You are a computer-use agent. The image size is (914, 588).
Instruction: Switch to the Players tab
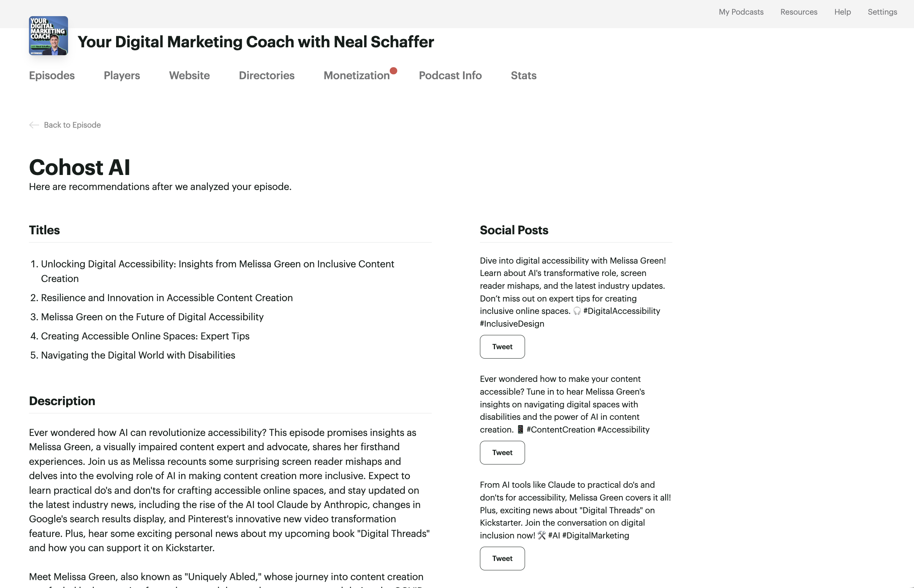[122, 75]
